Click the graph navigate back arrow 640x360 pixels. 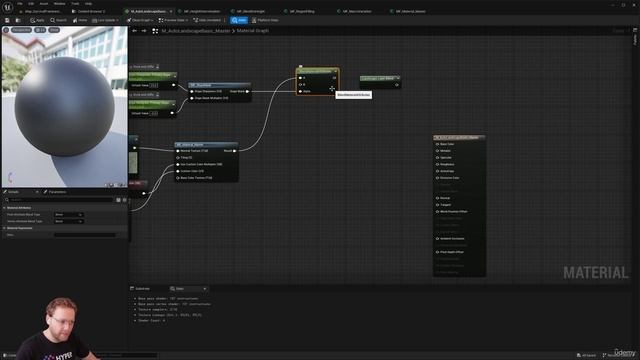click(135, 31)
